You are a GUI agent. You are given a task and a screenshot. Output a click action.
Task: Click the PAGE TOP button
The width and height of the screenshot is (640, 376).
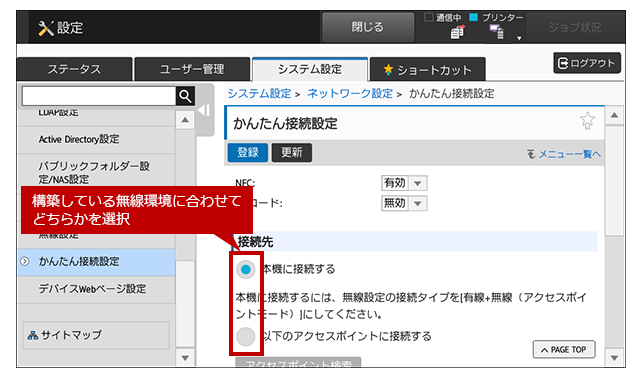[564, 349]
